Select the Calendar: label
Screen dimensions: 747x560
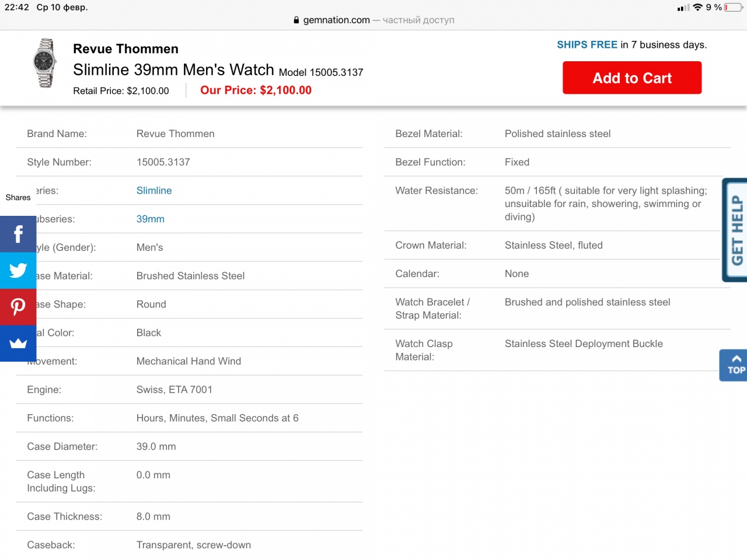pos(417,274)
